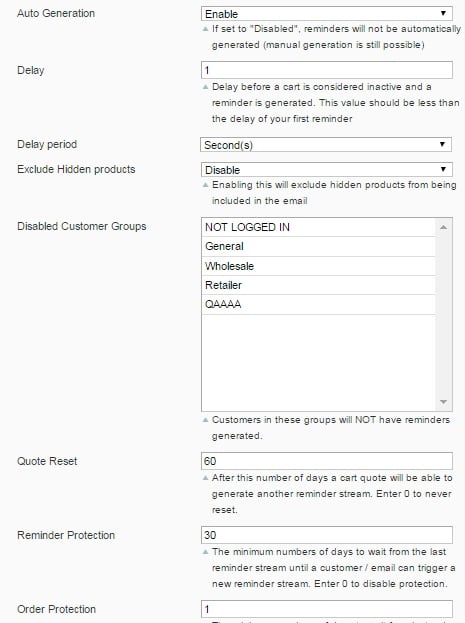465x623 pixels.
Task: Click the Quote Reset input field
Action: [x=327, y=461]
